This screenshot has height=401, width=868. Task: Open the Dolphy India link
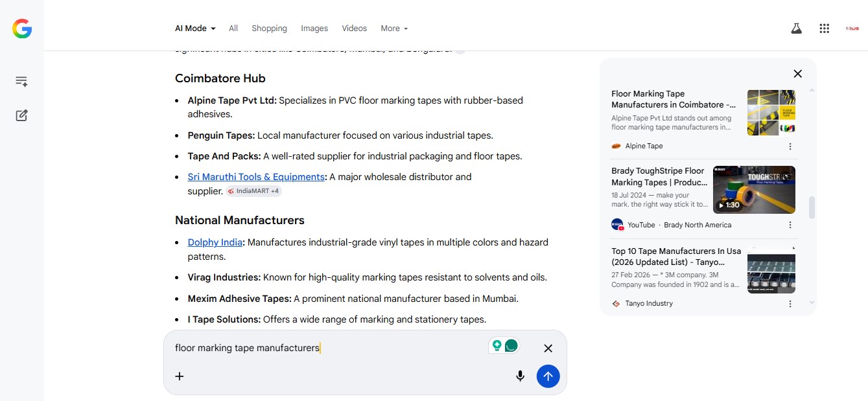(x=215, y=242)
